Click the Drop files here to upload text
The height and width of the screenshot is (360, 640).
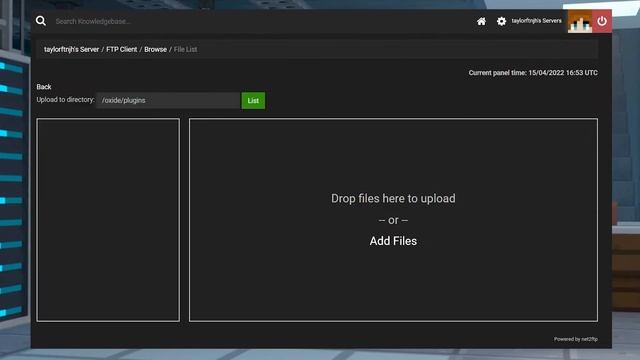[393, 198]
